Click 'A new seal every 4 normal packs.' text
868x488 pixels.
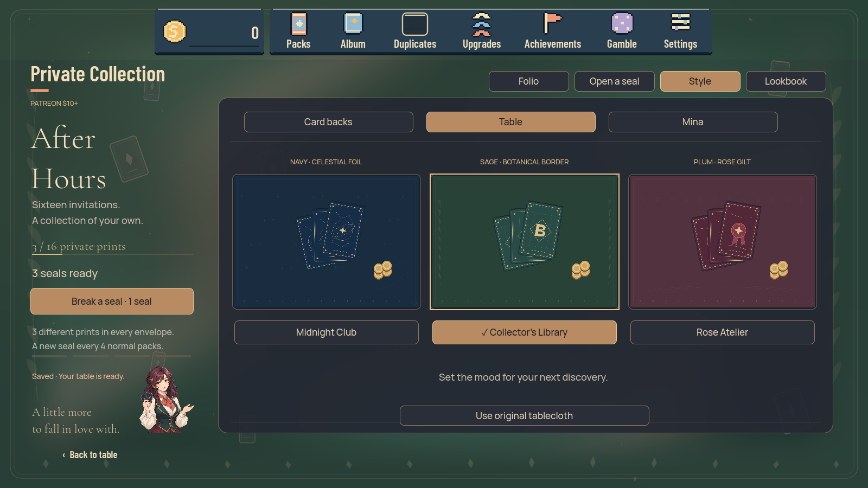[98, 346]
